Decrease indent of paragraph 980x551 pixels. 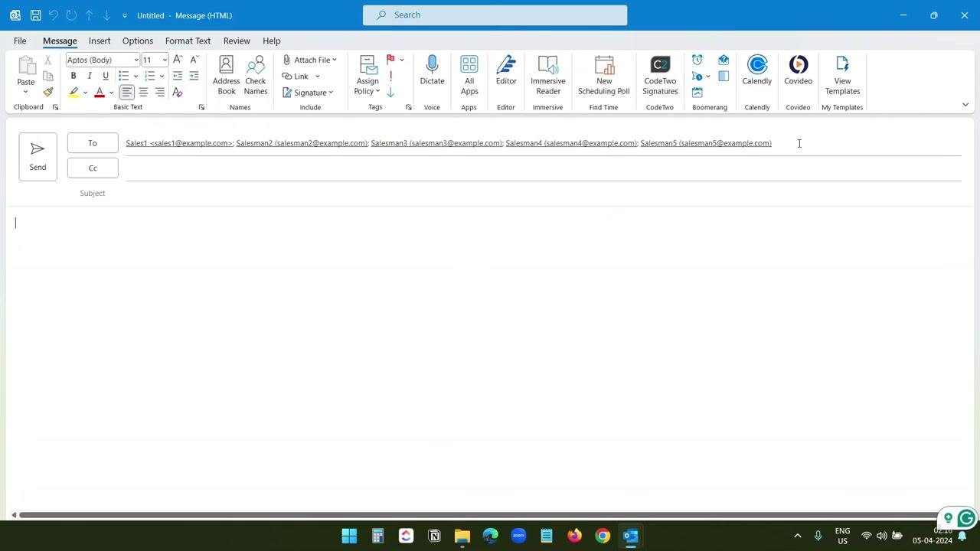[178, 76]
